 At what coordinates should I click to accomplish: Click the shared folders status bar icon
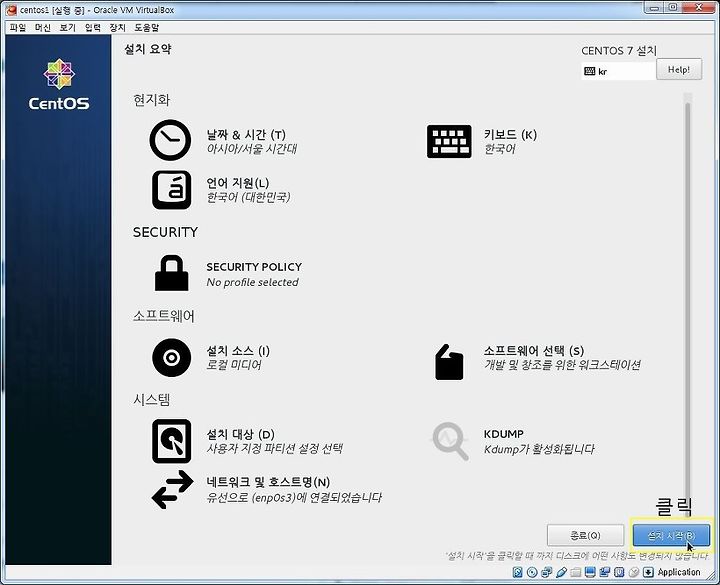pyautogui.click(x=576, y=572)
